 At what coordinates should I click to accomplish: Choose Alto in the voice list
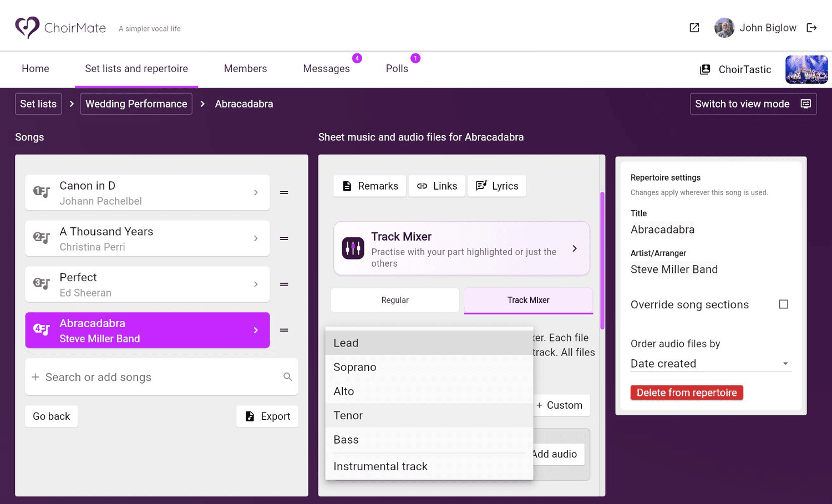pyautogui.click(x=429, y=391)
